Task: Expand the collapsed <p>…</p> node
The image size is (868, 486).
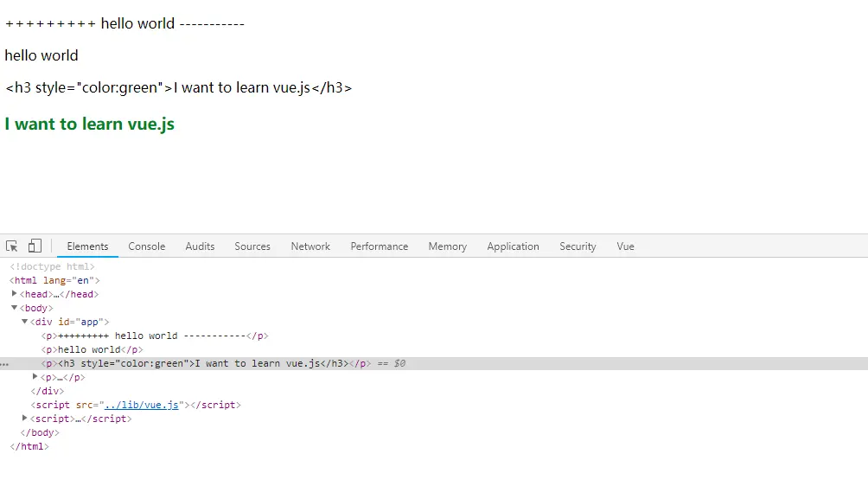Action: click(35, 377)
